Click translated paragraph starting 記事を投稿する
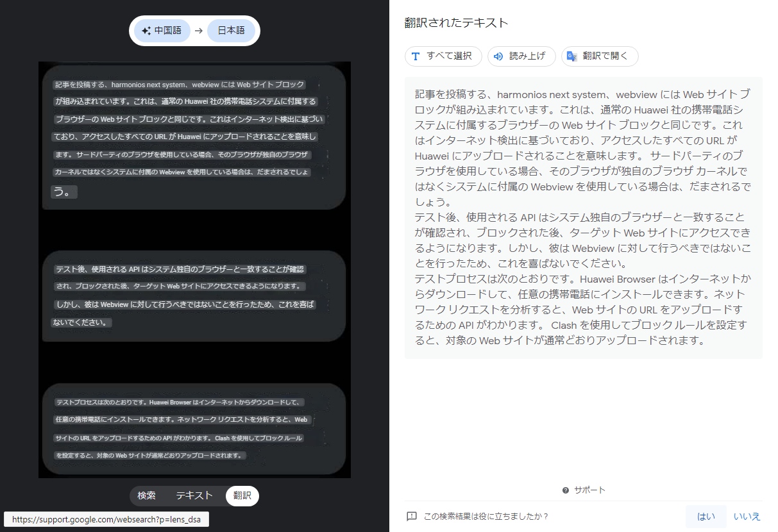Image resolution: width=778 pixels, height=532 pixels. (583, 147)
